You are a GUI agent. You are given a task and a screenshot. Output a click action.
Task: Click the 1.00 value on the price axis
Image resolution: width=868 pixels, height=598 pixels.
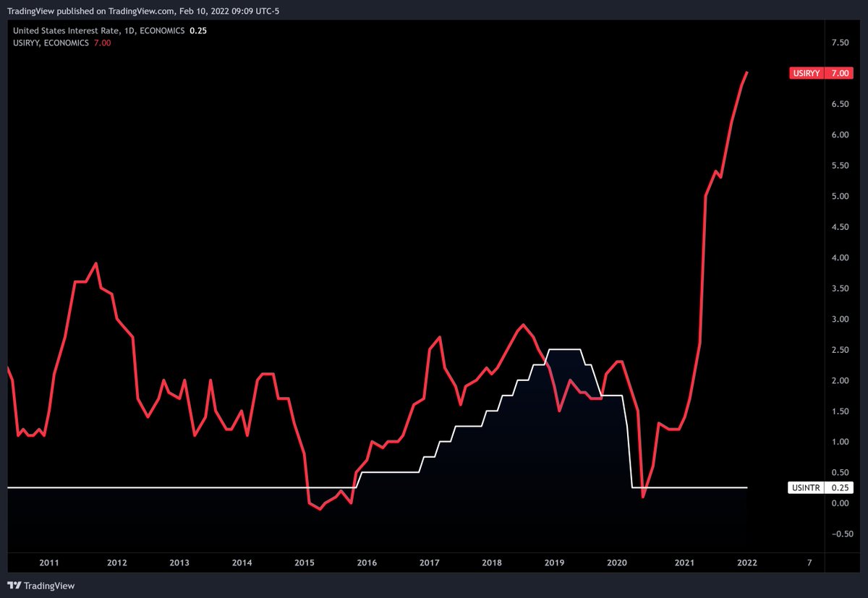click(x=840, y=442)
